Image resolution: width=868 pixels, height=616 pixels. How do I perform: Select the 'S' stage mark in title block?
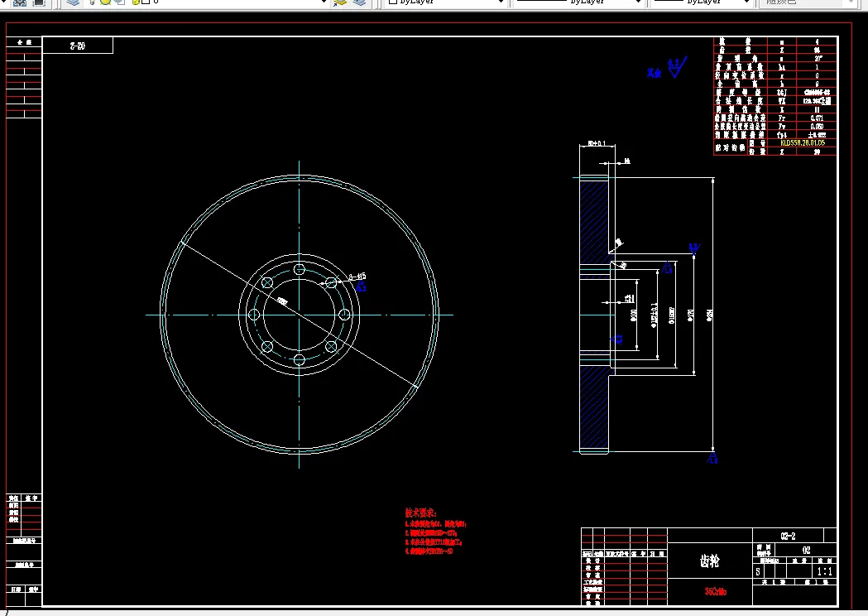coord(758,571)
